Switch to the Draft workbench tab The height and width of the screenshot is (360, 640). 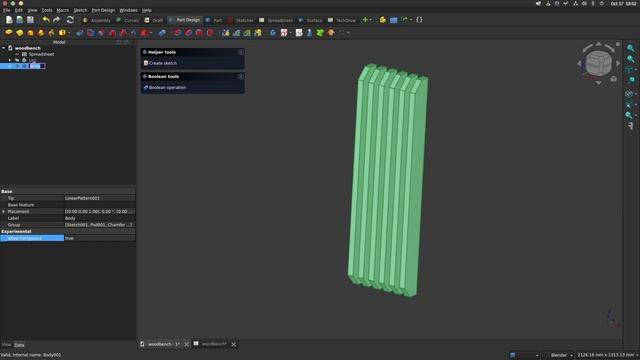[153, 20]
